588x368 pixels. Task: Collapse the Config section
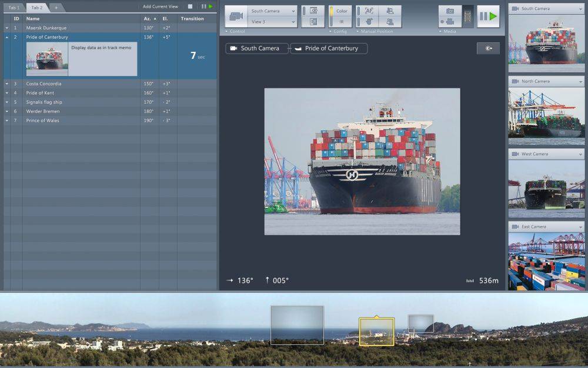[x=338, y=31]
